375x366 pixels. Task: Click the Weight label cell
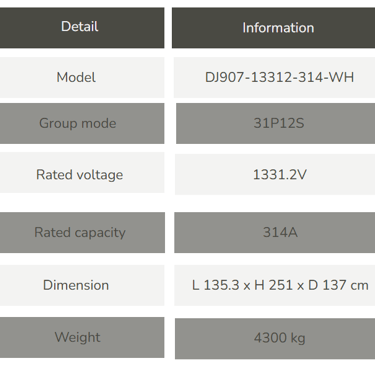pyautogui.click(x=82, y=338)
